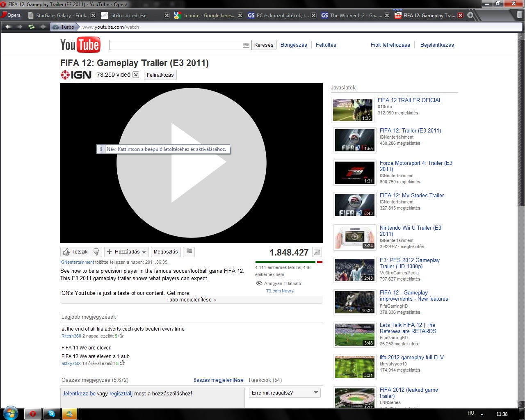Viewport: 525px width, 420px height.
Task: Click the al3xyzGX commenter link
Action: click(71, 363)
